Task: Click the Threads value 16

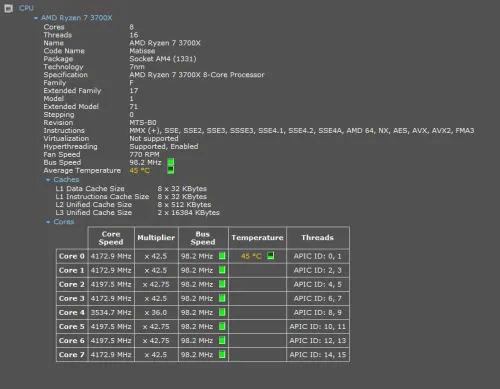Action: click(134, 35)
